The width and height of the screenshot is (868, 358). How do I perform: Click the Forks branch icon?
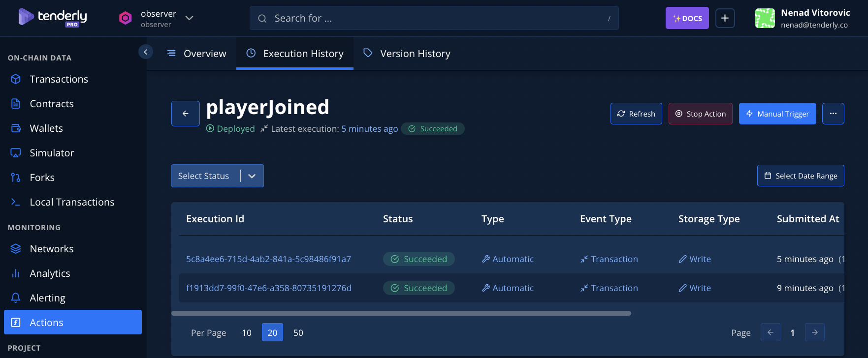point(16,178)
